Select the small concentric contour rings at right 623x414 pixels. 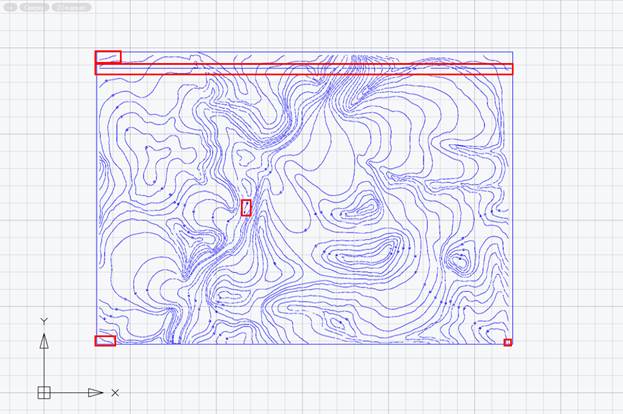(459, 260)
